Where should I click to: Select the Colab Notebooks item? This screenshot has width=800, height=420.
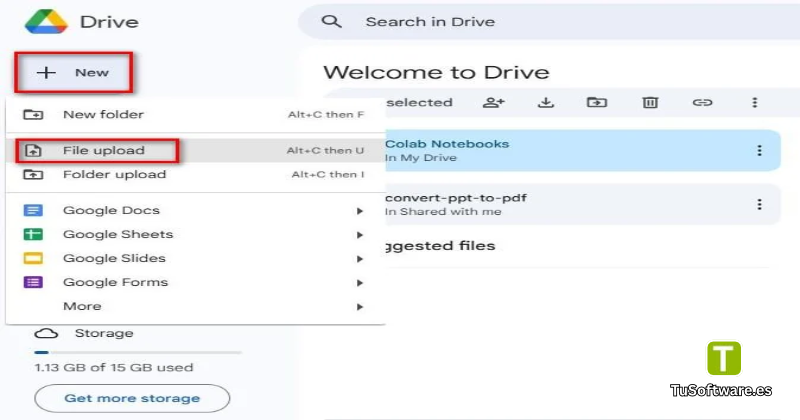tap(583, 151)
